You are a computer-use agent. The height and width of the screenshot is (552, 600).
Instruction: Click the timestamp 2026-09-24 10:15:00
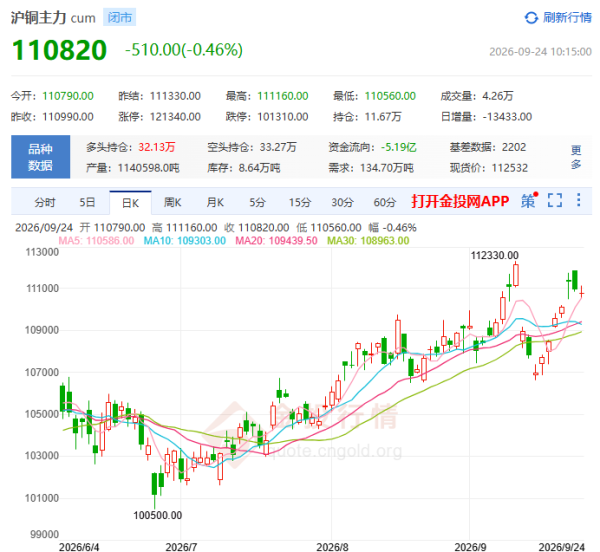pyautogui.click(x=540, y=52)
